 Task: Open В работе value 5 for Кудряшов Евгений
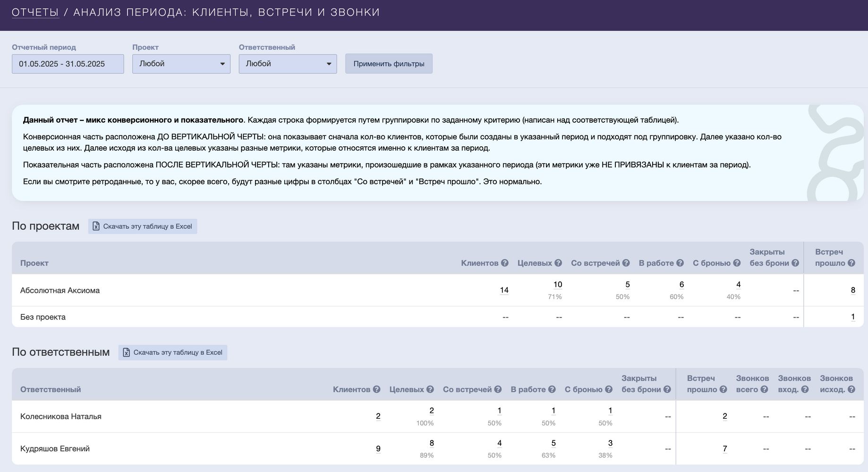click(x=553, y=443)
